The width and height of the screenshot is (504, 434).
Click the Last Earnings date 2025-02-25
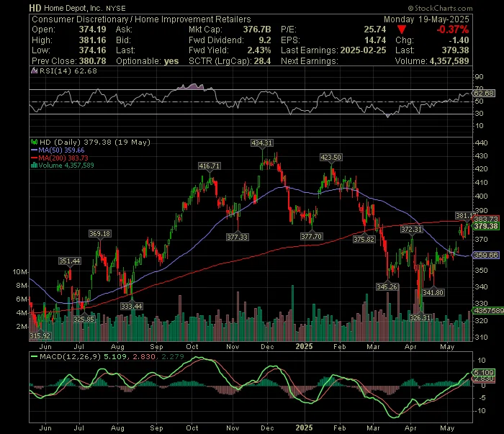tap(363, 50)
